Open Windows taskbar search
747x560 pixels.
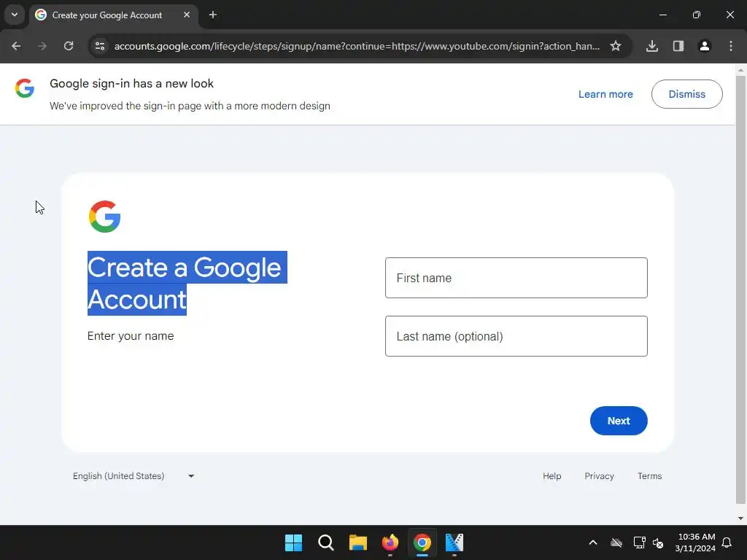326,542
